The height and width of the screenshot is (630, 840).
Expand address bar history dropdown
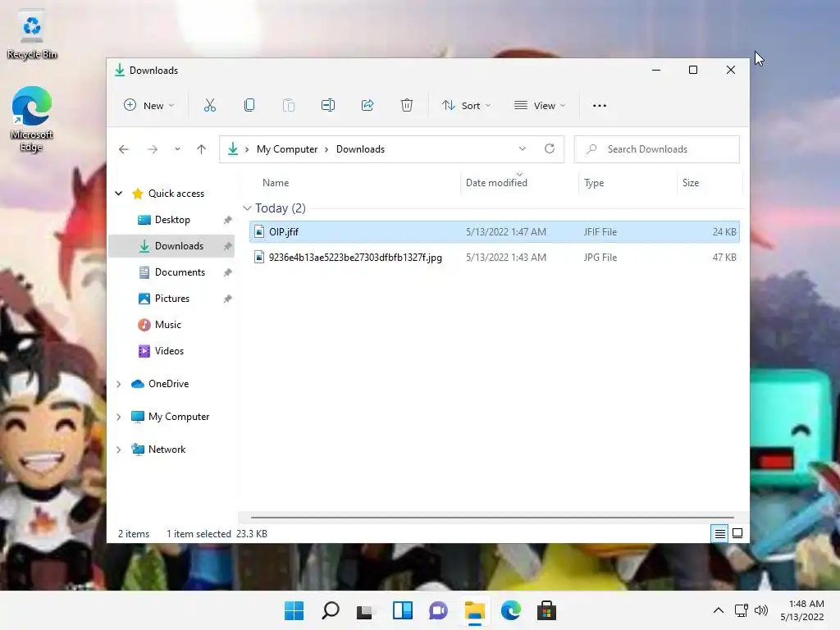click(523, 149)
